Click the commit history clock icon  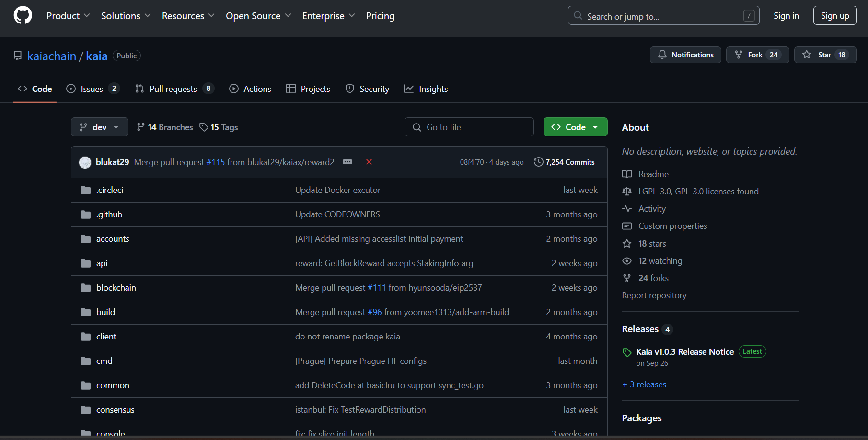click(x=539, y=162)
